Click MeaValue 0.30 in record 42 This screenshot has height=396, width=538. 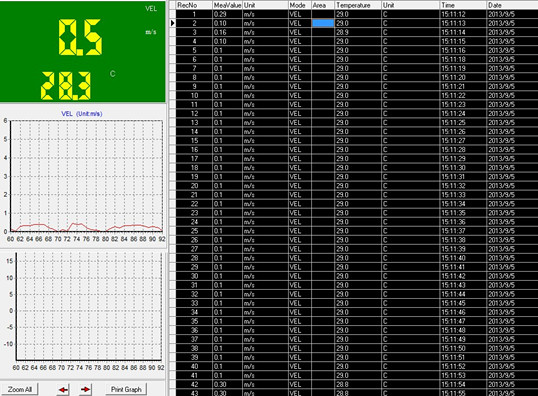(x=227, y=384)
